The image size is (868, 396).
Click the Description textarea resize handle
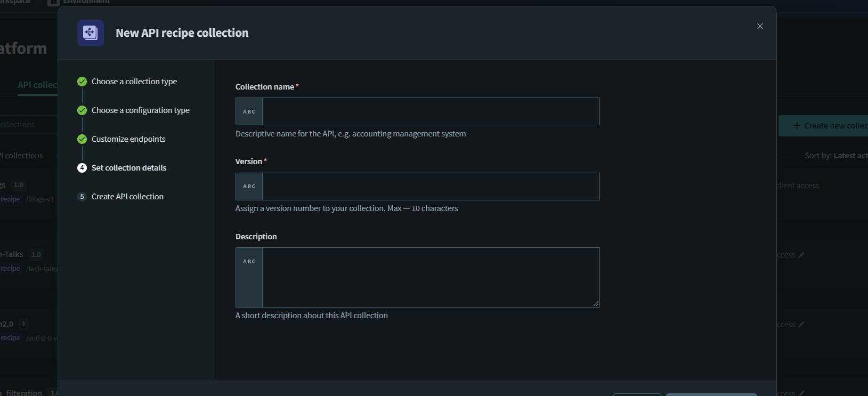[596, 303]
